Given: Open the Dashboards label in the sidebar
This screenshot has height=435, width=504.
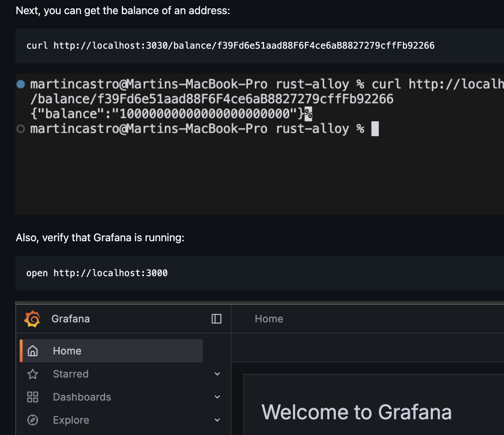Looking at the screenshot, I should pos(82,397).
